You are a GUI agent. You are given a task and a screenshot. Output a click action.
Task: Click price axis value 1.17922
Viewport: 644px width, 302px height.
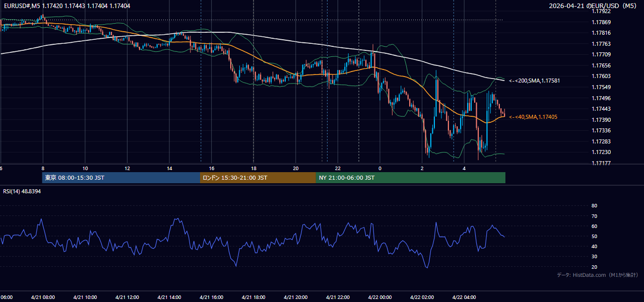pos(601,11)
